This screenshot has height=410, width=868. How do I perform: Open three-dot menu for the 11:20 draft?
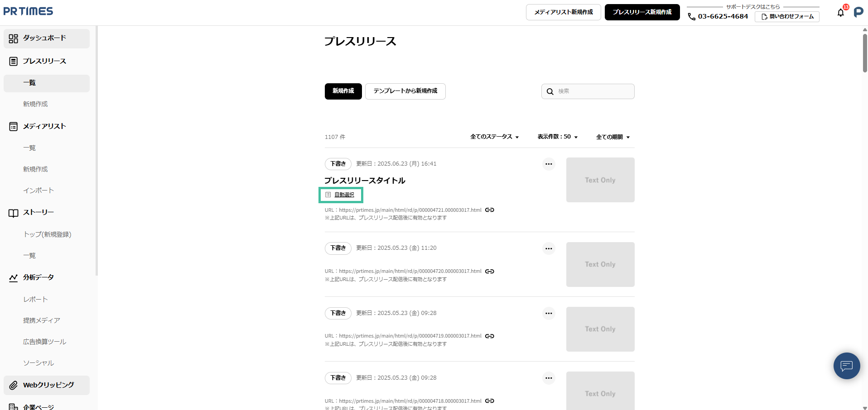[549, 248]
